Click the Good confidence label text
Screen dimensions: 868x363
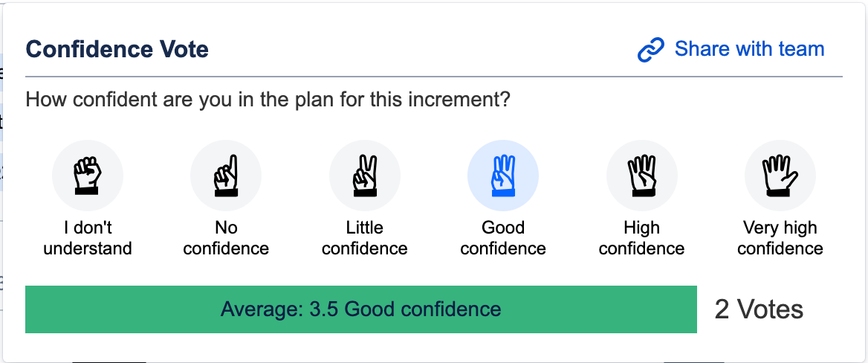click(x=503, y=238)
